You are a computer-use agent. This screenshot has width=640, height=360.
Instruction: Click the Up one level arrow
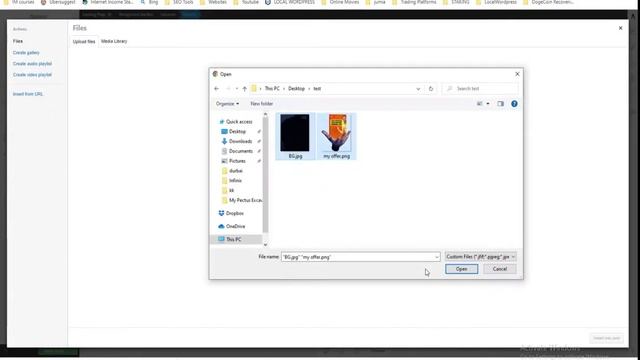244,89
